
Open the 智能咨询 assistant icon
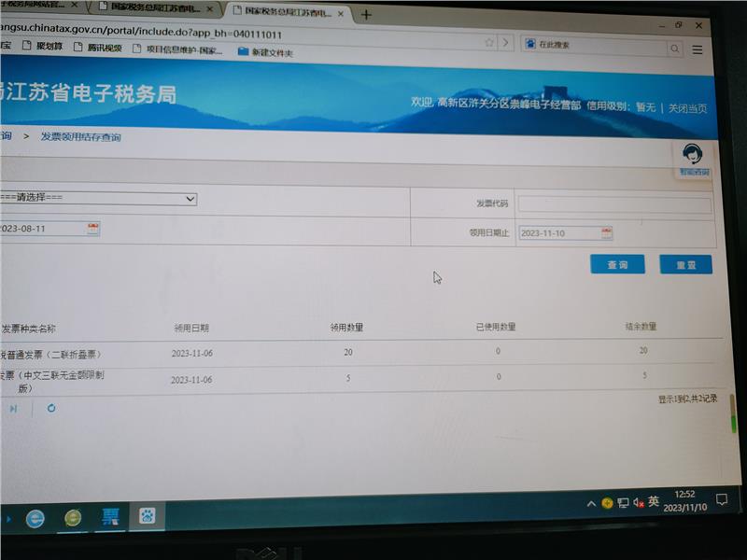pyautogui.click(x=692, y=157)
